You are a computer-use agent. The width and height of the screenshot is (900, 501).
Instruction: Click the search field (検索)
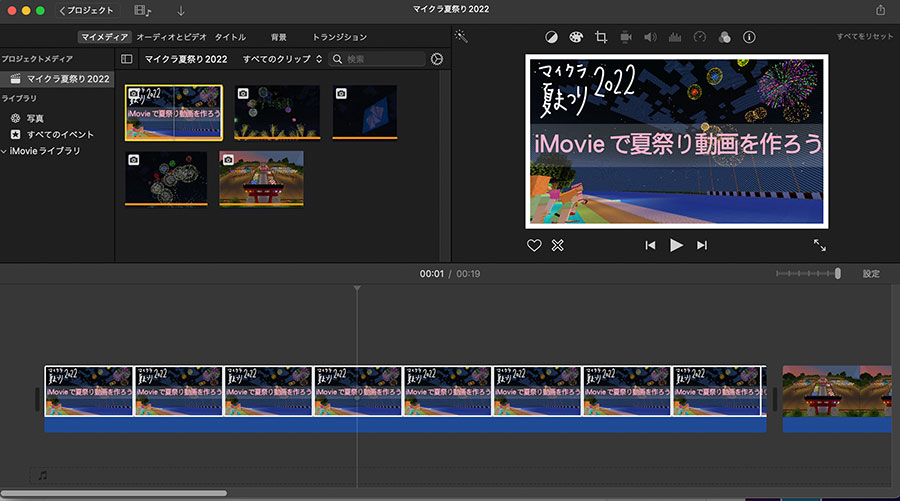(x=377, y=59)
